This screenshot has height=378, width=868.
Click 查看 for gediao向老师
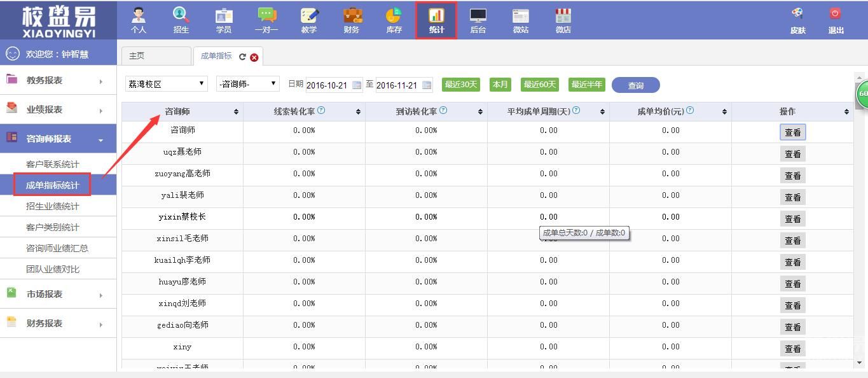coord(793,327)
